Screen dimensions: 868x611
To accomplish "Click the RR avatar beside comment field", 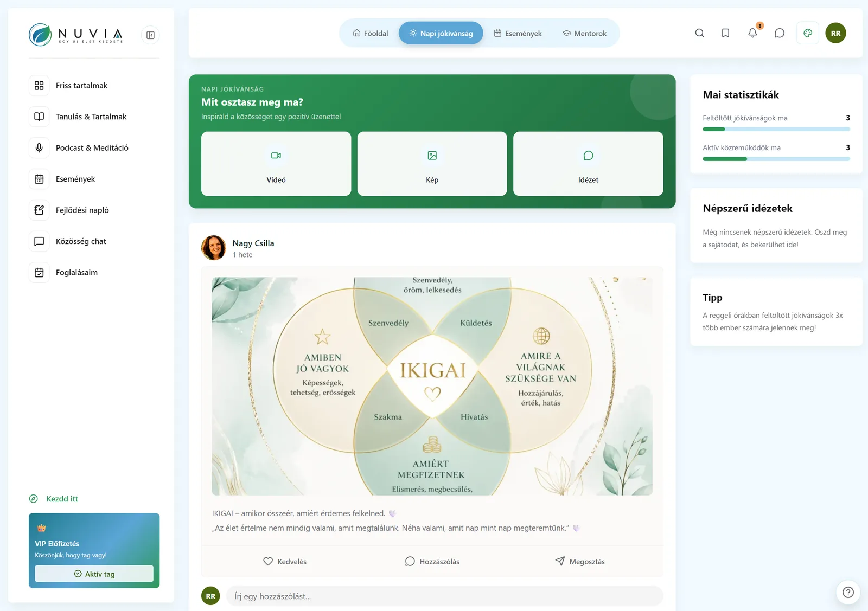I will [210, 596].
